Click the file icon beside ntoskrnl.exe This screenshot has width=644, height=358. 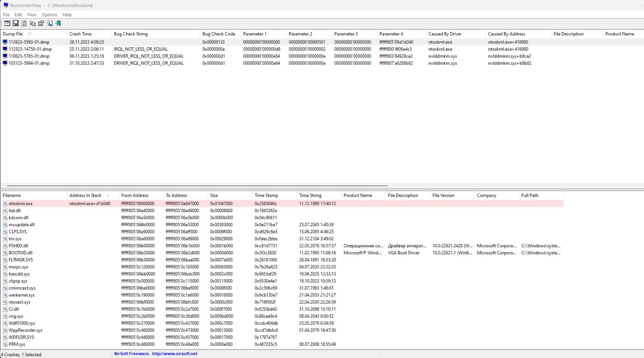click(5, 204)
